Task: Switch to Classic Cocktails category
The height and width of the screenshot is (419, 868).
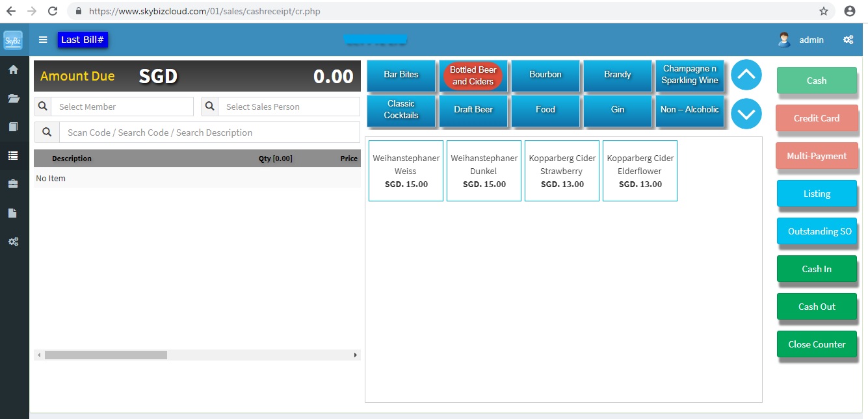Action: coord(401,110)
